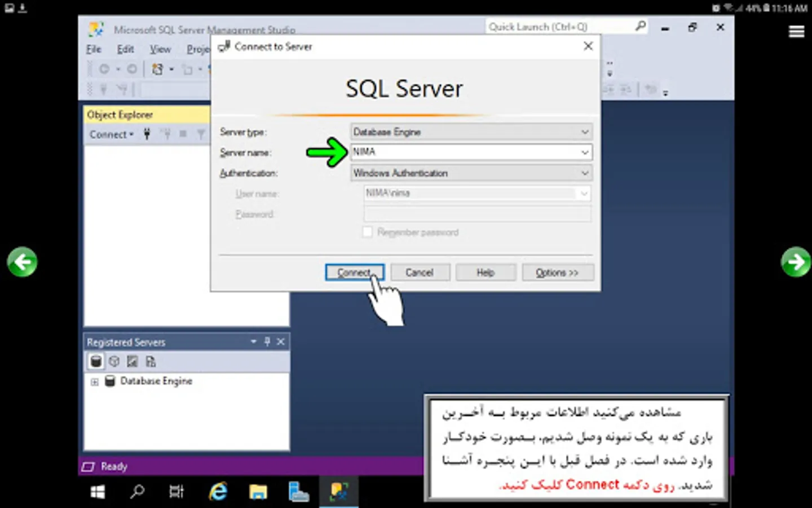The height and width of the screenshot is (508, 812).
Task: Open the Project menu
Action: point(198,49)
